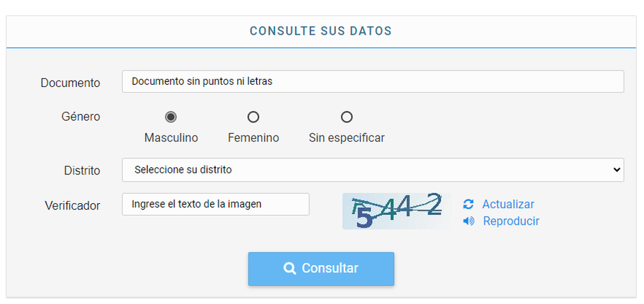
Task: Click the Verificador field label
Action: pyautogui.click(x=72, y=205)
